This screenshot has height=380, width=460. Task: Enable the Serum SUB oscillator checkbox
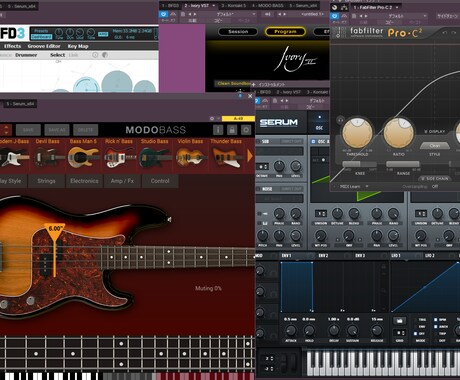259,142
